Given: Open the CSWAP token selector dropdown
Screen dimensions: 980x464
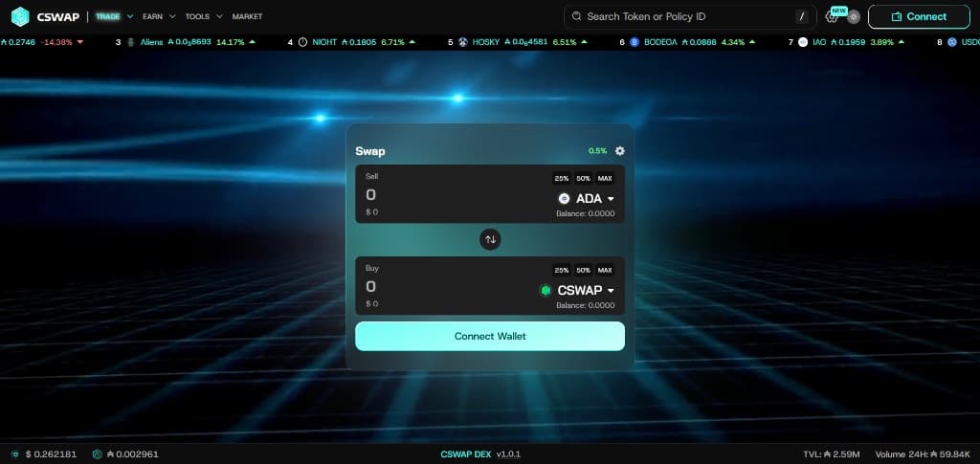Looking at the screenshot, I should pos(577,291).
